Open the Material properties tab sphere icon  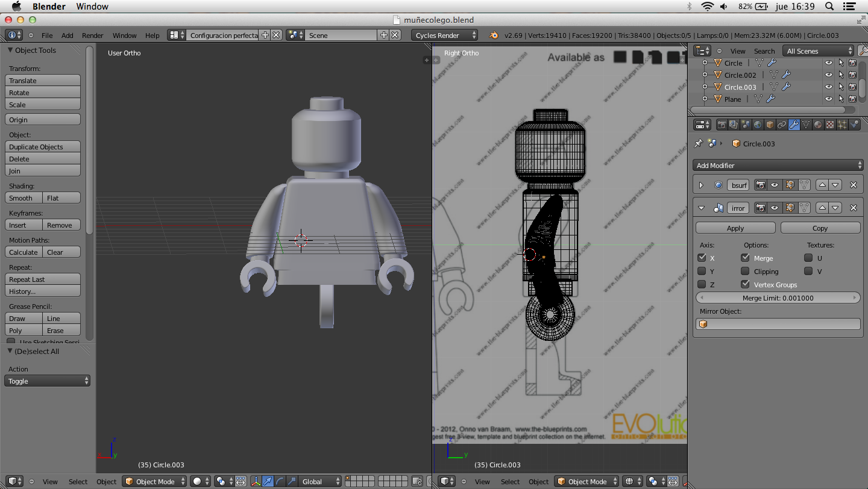tap(818, 125)
